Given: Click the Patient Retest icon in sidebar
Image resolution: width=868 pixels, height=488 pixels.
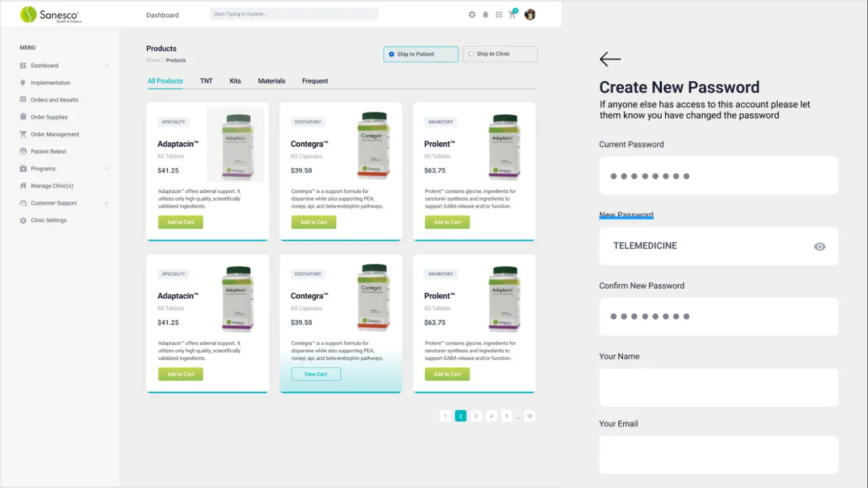Looking at the screenshot, I should 24,151.
